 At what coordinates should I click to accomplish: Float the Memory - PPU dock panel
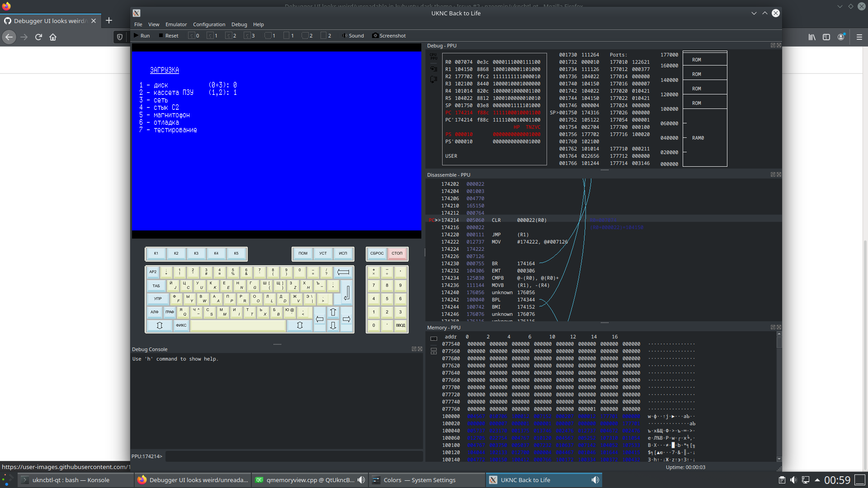[773, 328]
